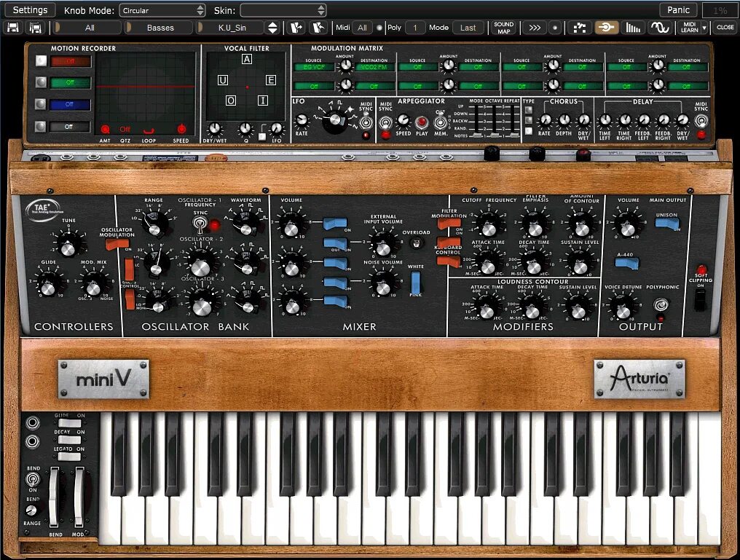Toggle the LFO MIDI Sync switch
The image size is (740, 560).
coord(366,123)
